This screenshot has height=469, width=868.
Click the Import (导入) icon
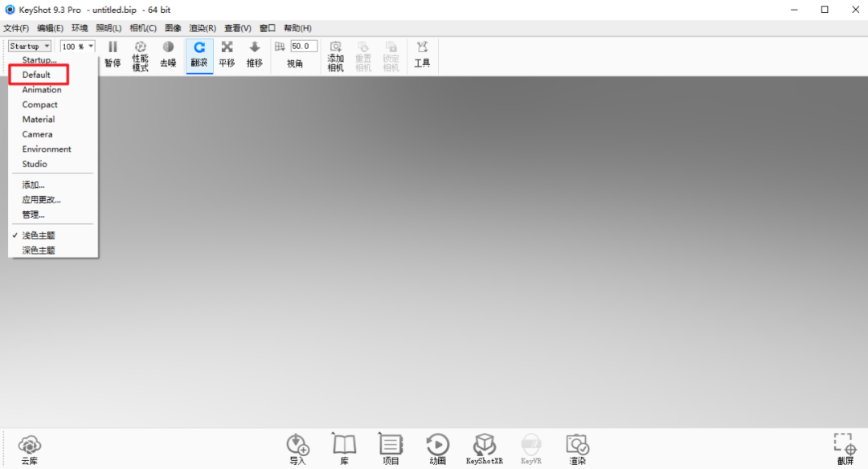click(x=298, y=449)
